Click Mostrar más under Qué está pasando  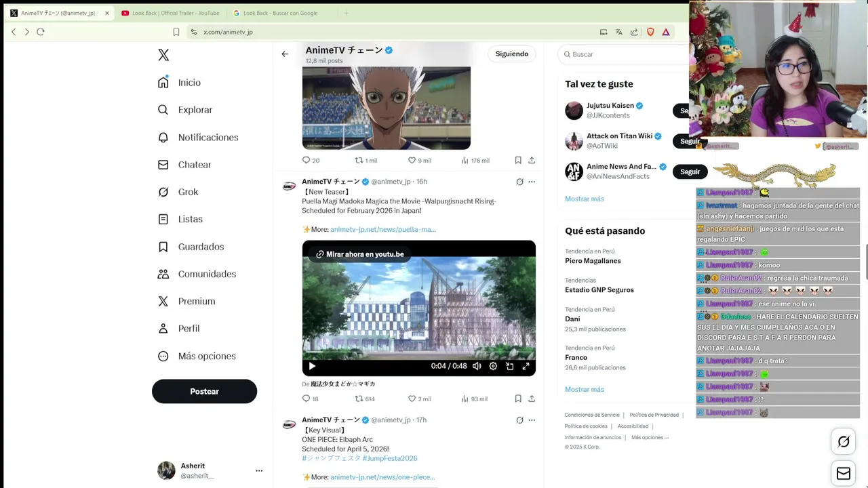(x=585, y=389)
